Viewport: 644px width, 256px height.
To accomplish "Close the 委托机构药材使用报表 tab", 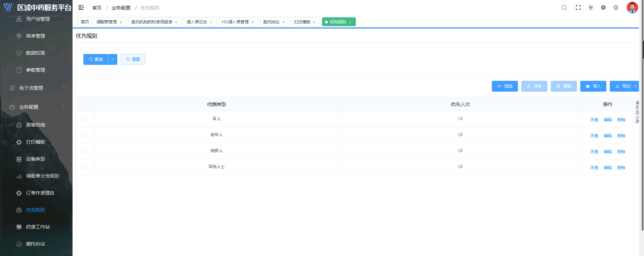I will pyautogui.click(x=176, y=22).
